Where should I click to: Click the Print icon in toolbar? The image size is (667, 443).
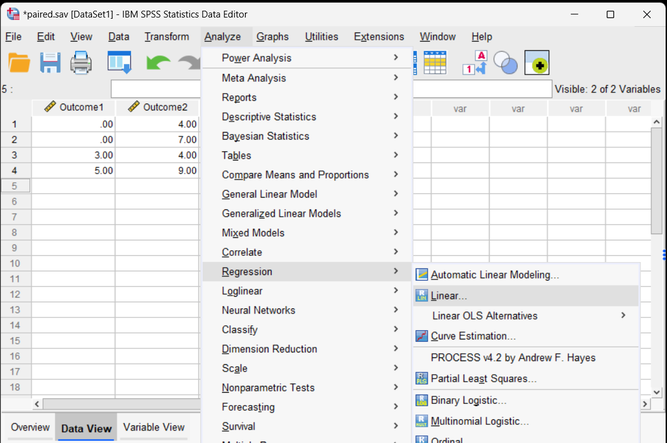pos(81,63)
